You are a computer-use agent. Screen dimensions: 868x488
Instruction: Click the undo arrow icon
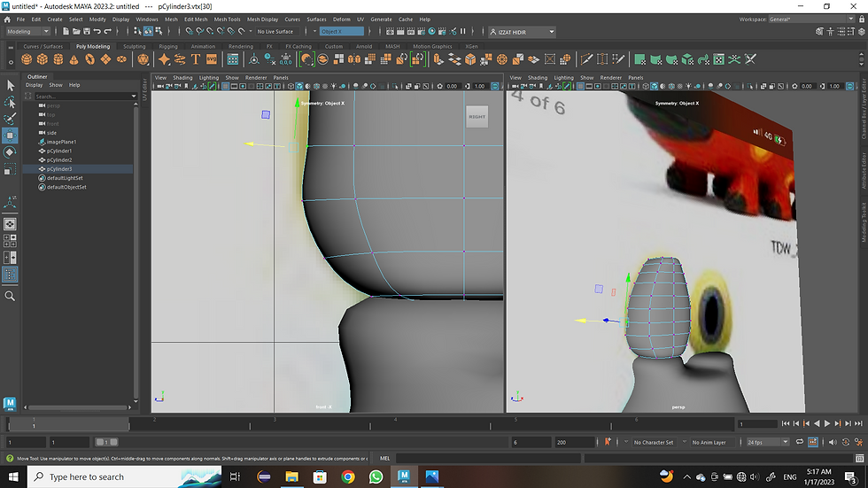tap(97, 32)
